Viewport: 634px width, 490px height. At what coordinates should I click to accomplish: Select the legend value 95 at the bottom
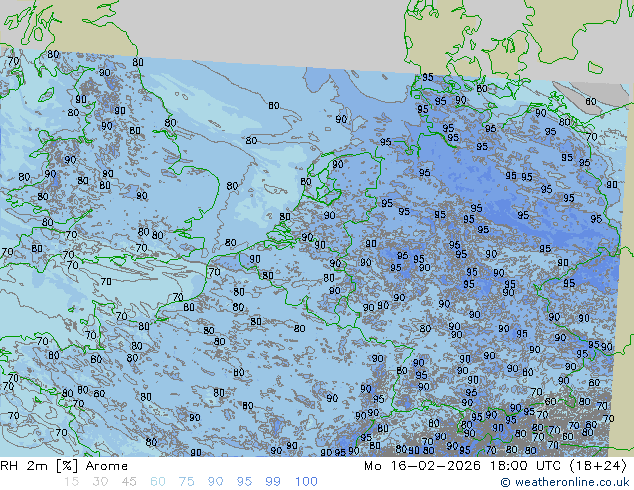(x=244, y=482)
